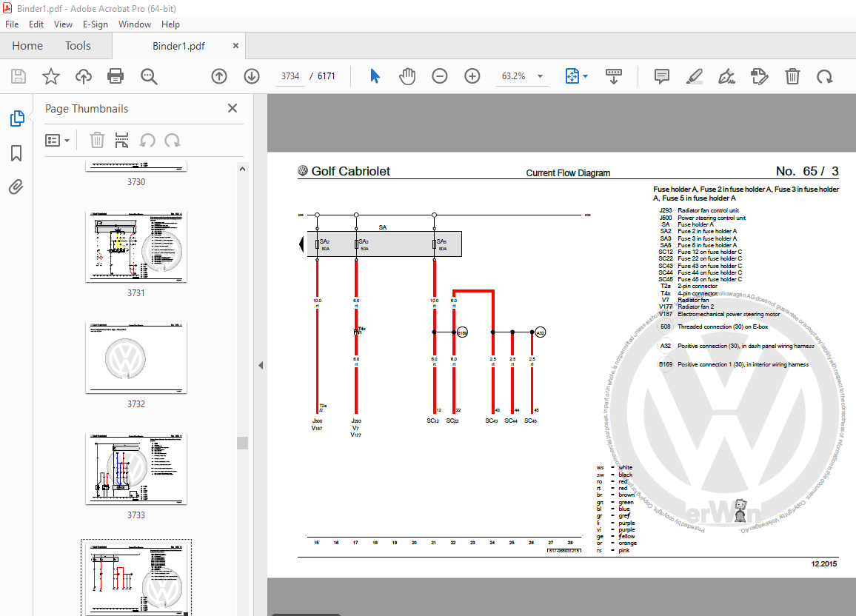Screen dimensions: 856x616
Task: Open the View menu
Action: (x=63, y=24)
